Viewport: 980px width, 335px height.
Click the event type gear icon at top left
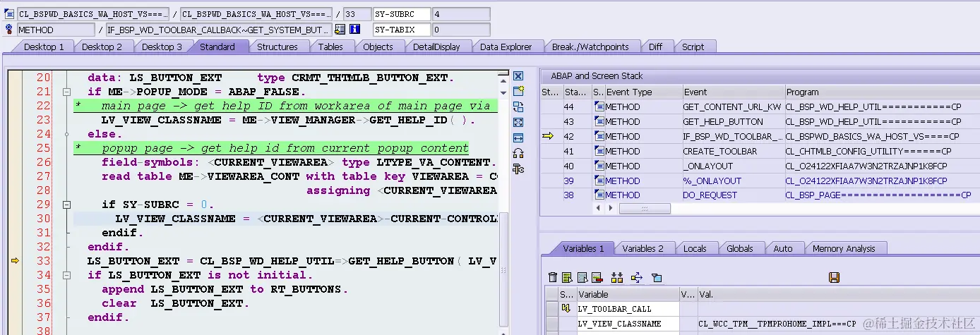point(8,30)
